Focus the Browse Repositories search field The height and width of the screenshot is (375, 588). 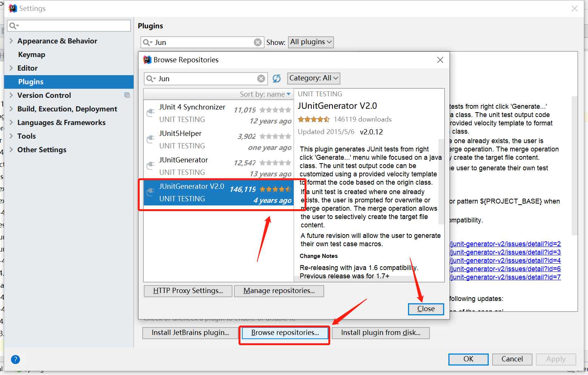pos(206,79)
